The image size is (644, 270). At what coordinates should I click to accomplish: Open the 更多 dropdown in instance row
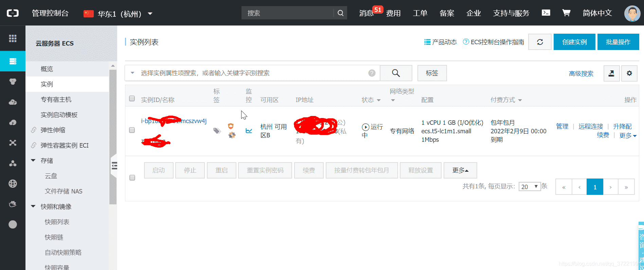point(628,136)
